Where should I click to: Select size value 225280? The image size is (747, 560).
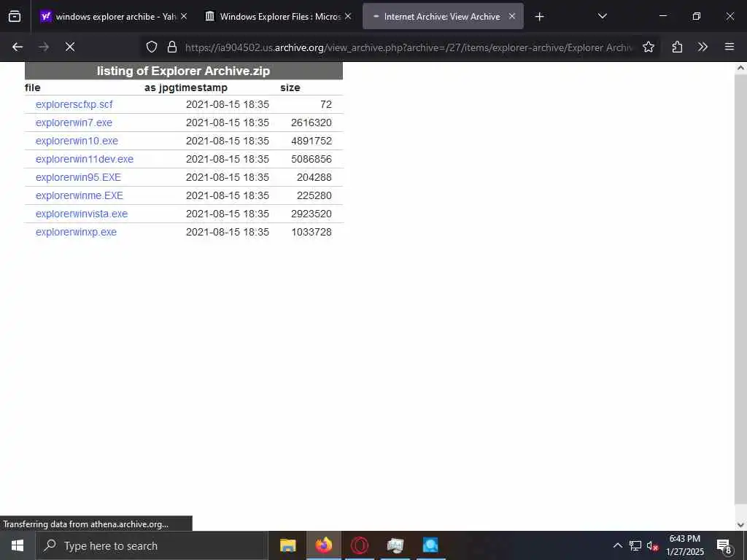pyautogui.click(x=314, y=195)
